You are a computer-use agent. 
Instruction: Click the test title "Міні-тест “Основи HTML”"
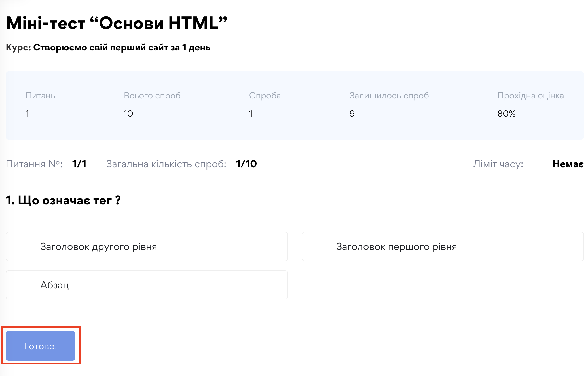[116, 23]
